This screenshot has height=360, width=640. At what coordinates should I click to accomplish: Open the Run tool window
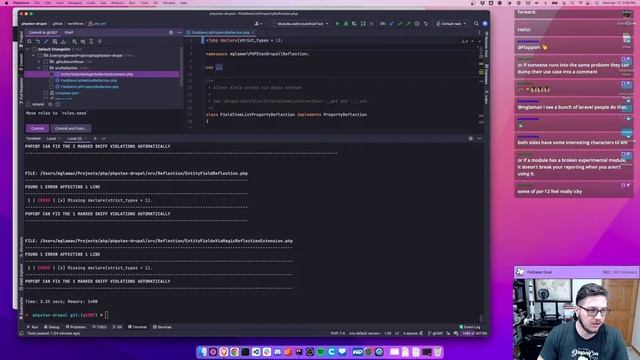pyautogui.click(x=33, y=327)
